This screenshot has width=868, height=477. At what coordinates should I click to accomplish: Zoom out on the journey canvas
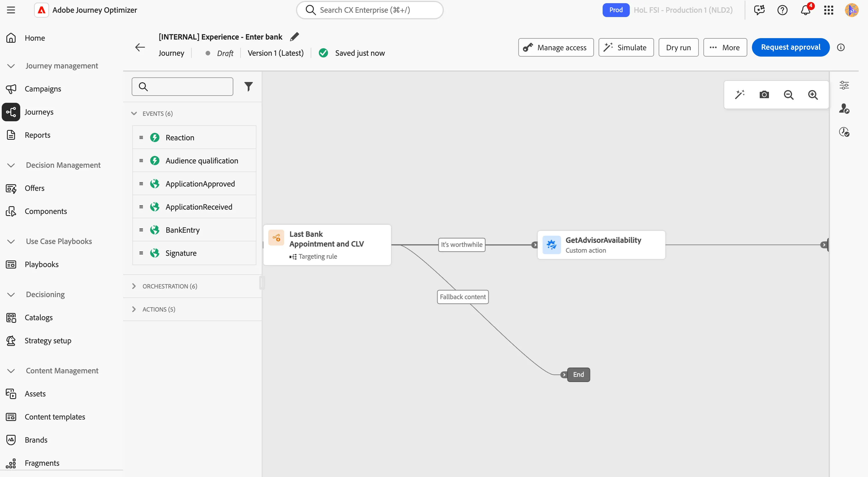coord(789,95)
